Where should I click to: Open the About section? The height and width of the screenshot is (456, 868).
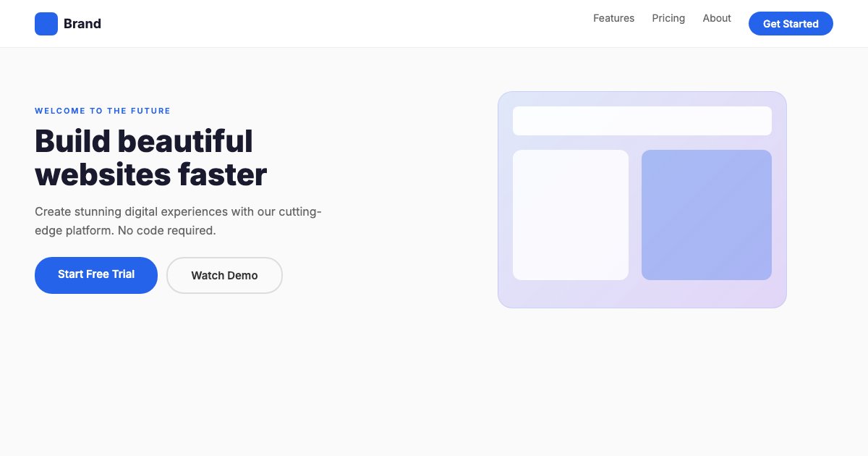[717, 18]
